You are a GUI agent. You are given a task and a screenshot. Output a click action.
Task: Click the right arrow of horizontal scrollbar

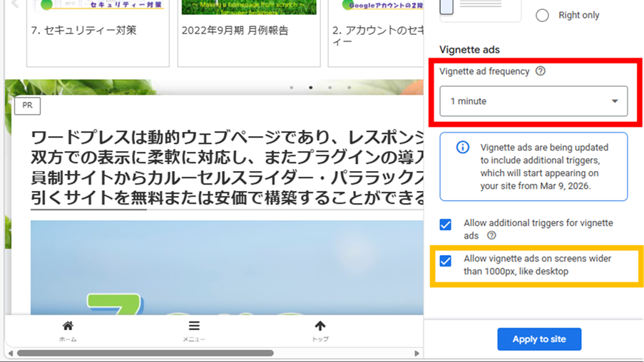417,353
